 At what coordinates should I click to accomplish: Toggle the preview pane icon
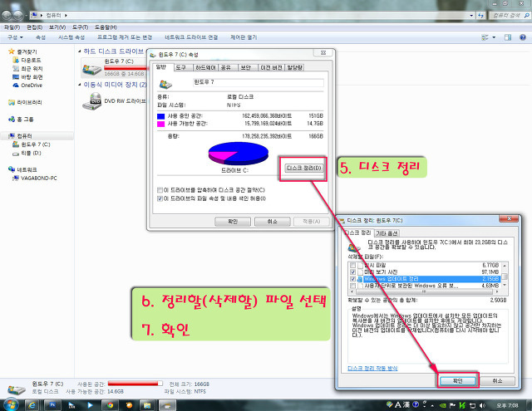click(x=508, y=37)
